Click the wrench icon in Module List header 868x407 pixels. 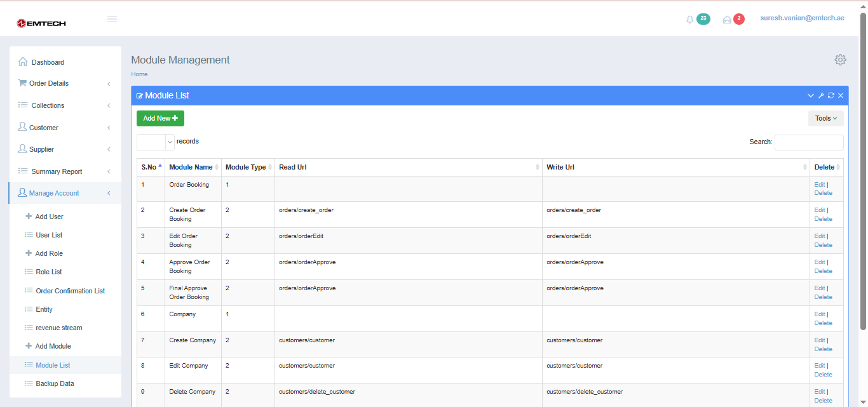(x=820, y=96)
